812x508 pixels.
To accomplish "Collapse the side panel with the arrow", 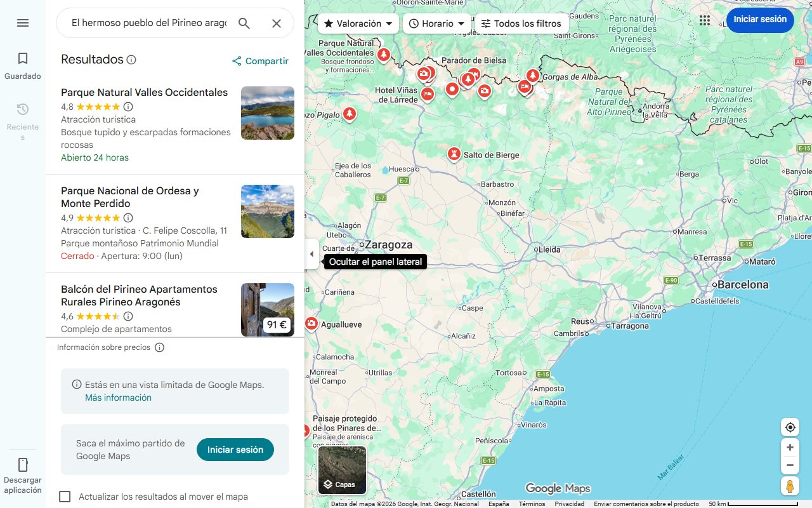I will pyautogui.click(x=311, y=253).
